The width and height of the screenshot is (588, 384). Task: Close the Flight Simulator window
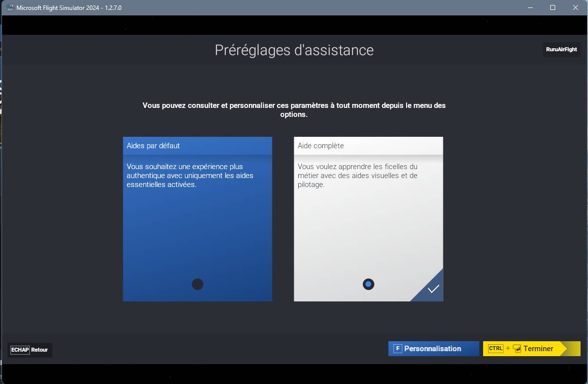click(576, 7)
